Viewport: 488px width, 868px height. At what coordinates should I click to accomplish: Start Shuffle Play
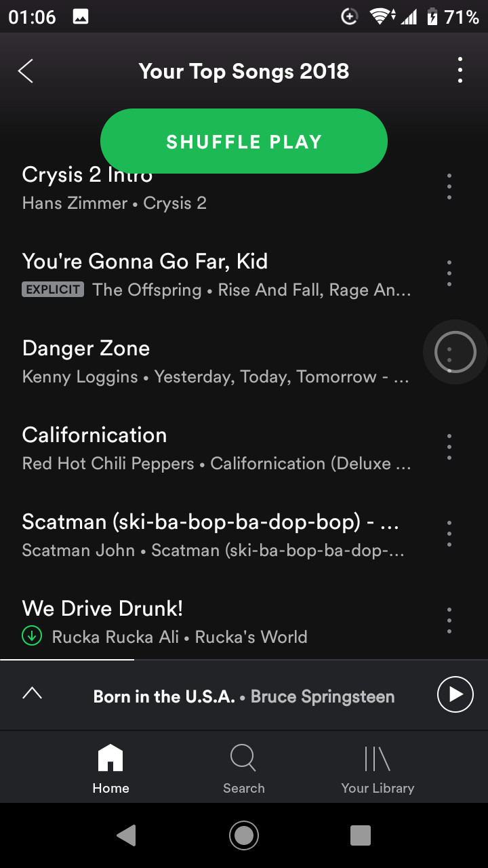[244, 141]
